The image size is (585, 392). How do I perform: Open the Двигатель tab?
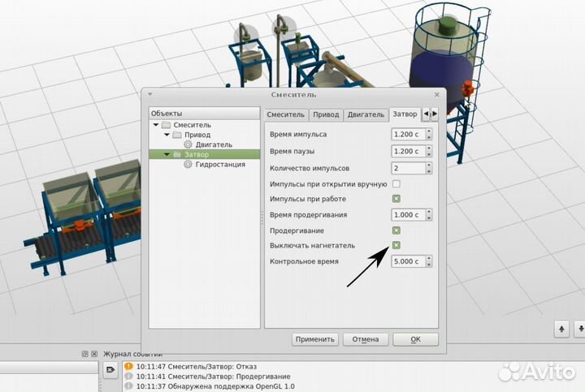(x=366, y=114)
